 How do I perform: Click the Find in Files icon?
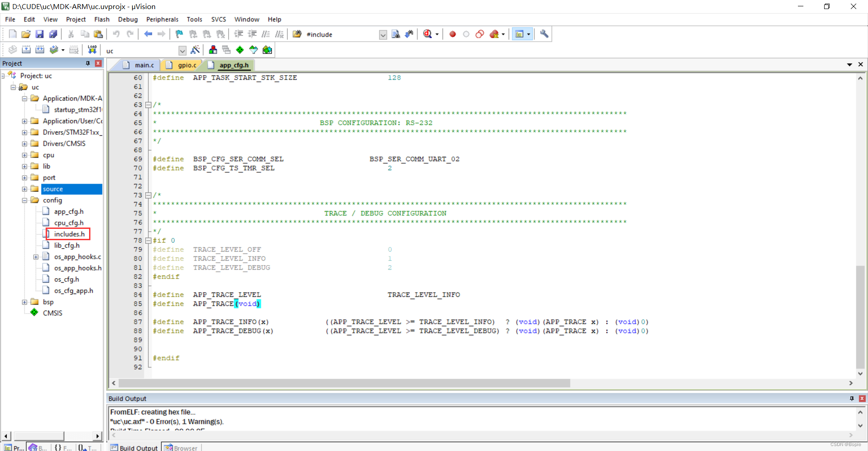(x=297, y=34)
